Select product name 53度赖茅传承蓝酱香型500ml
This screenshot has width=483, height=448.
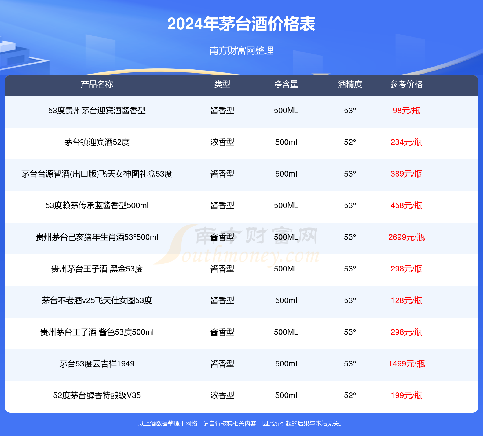97,205
